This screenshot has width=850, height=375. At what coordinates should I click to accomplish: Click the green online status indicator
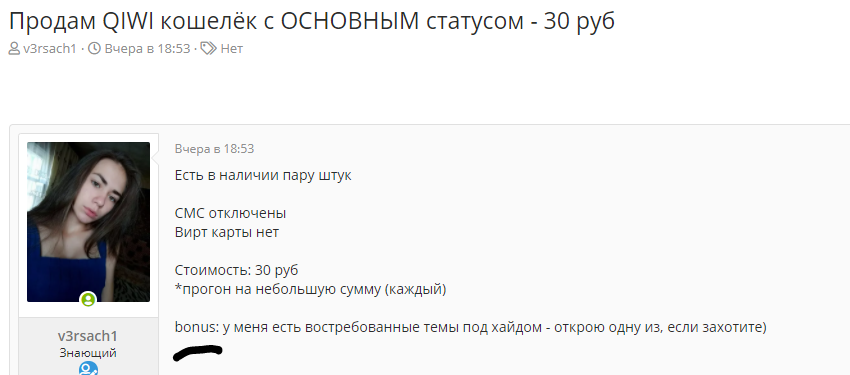(88, 299)
